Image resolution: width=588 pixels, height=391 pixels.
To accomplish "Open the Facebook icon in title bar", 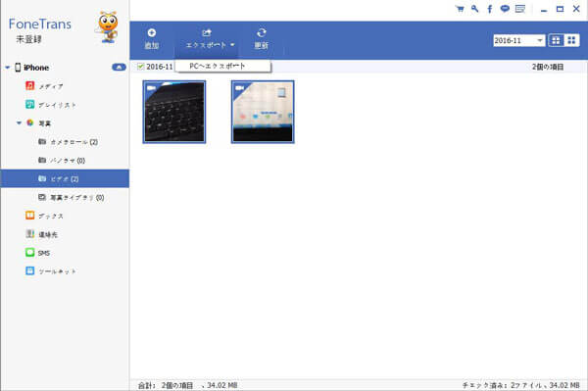I will (490, 9).
